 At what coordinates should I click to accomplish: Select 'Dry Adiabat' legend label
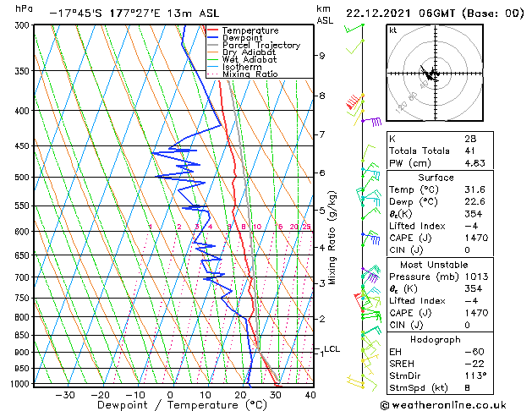pyautogui.click(x=249, y=52)
